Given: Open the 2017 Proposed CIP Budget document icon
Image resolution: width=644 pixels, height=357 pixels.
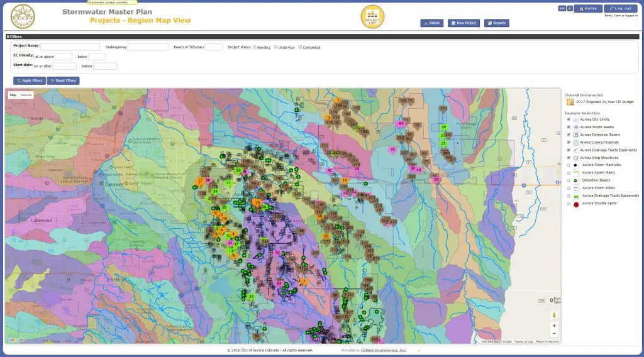Looking at the screenshot, I should pyautogui.click(x=570, y=102).
